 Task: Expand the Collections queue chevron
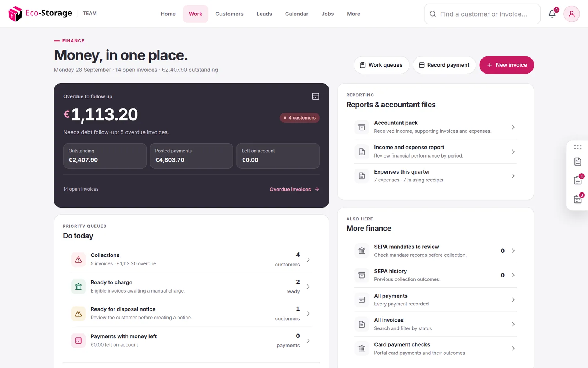[x=308, y=260]
